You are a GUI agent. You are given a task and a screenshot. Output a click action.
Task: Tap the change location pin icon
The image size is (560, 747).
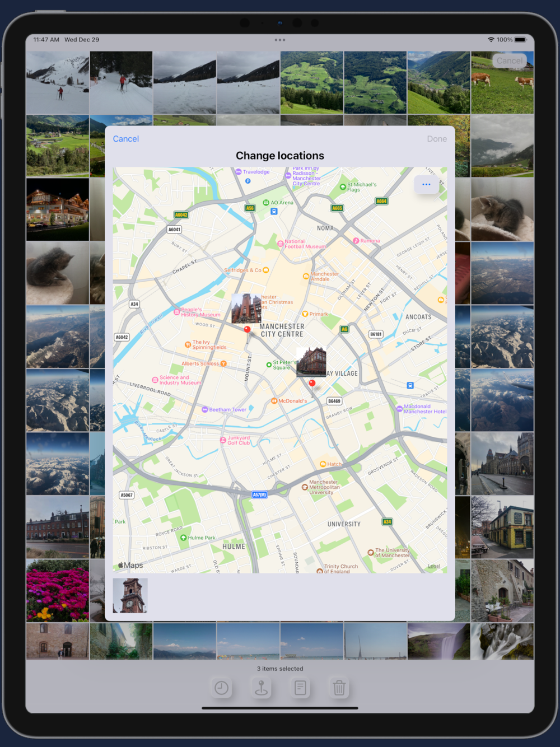[x=261, y=688]
